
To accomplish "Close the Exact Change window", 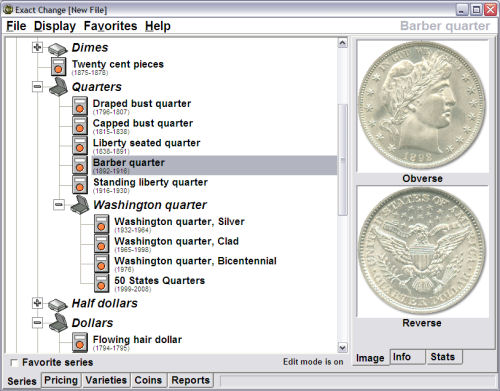I will 491,10.
